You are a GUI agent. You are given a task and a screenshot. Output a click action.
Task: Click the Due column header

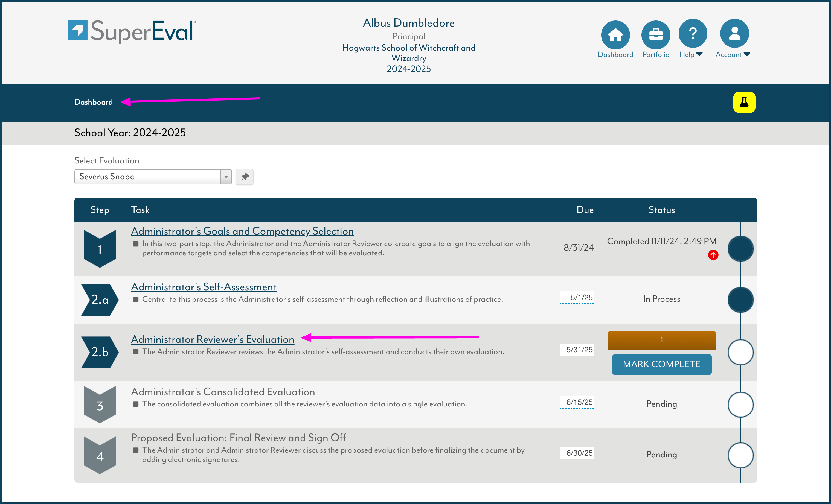[x=585, y=210]
